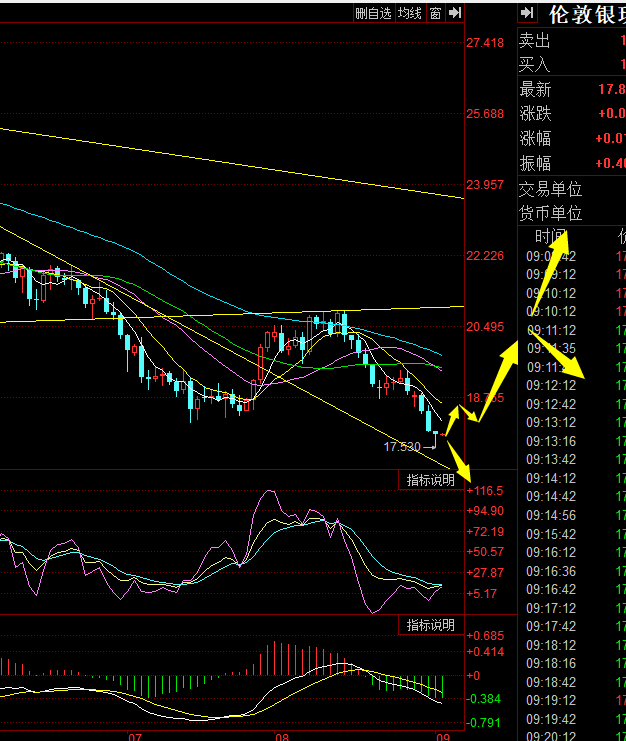The width and height of the screenshot is (626, 741).
Task: Click the 最新 latest price label
Action: (535, 89)
